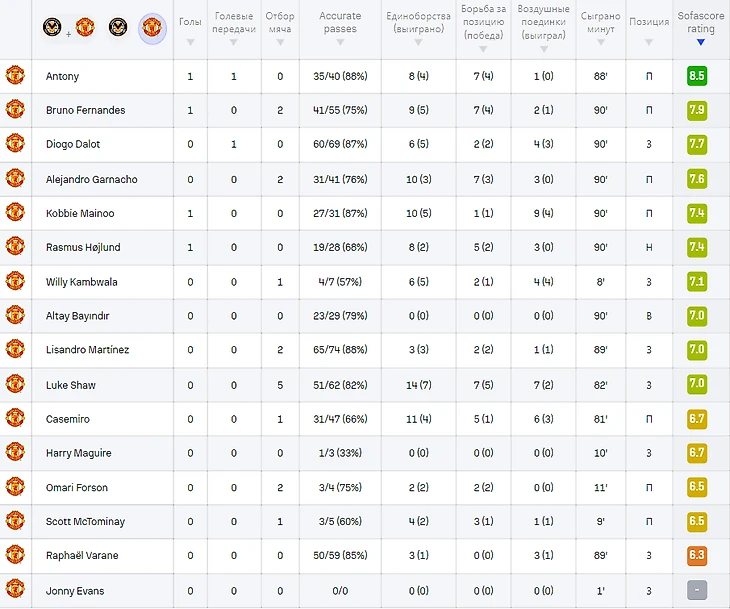This screenshot has width=730, height=609.
Task: Click the club crest beside Luke Shaw
Action: click(15, 384)
